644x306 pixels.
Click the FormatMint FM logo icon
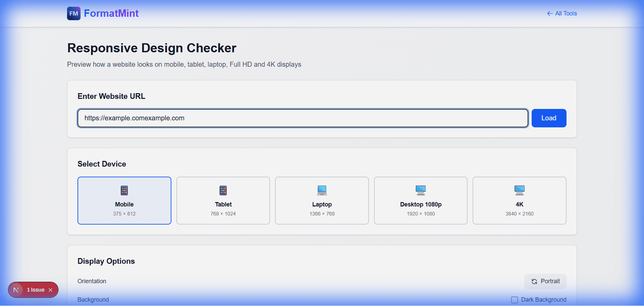(x=73, y=13)
